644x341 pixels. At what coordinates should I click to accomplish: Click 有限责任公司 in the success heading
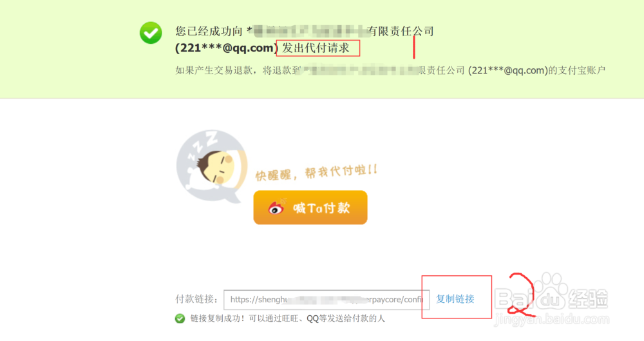[401, 31]
